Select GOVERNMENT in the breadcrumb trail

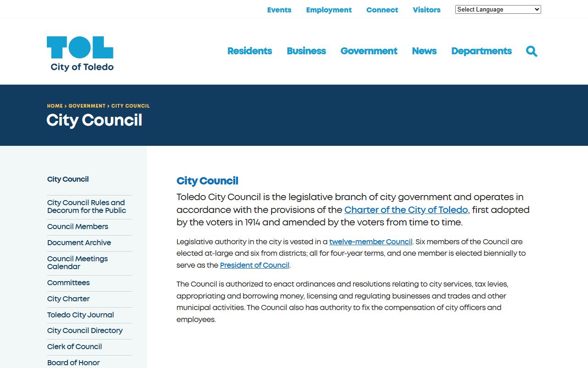[x=87, y=106]
